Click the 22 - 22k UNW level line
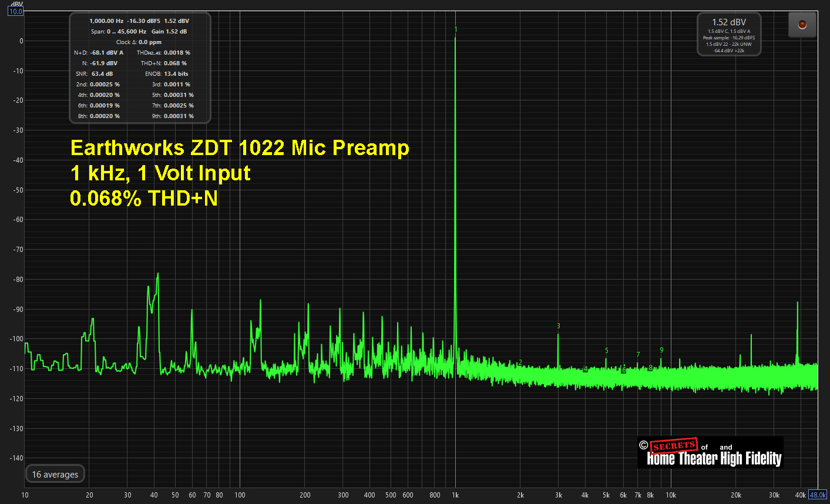Image resolution: width=830 pixels, height=504 pixels. (729, 44)
